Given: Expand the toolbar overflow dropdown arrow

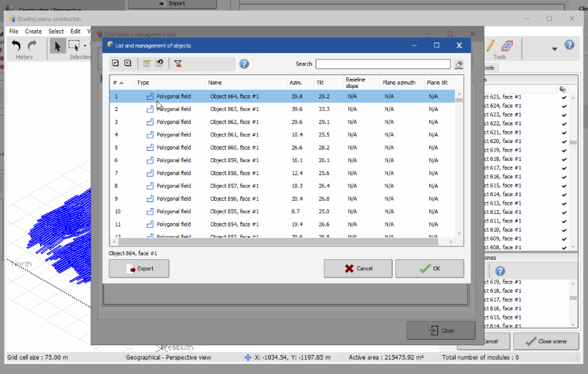Looking at the screenshot, I should click(x=555, y=49).
